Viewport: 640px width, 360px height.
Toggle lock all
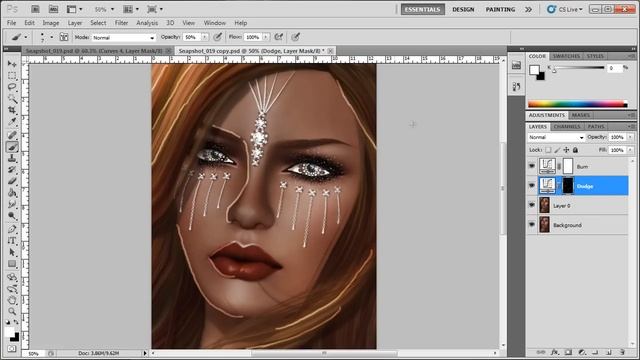(x=576, y=150)
